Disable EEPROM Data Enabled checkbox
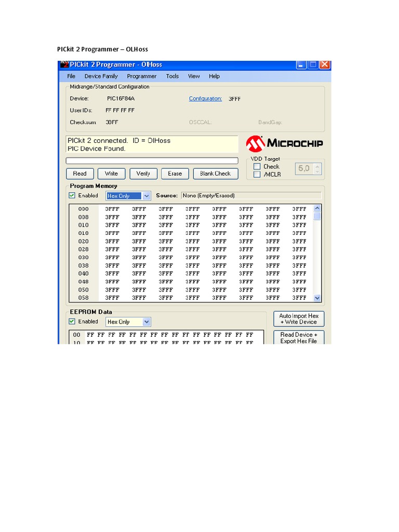Viewport: 399px width, 532px height. click(x=72, y=322)
